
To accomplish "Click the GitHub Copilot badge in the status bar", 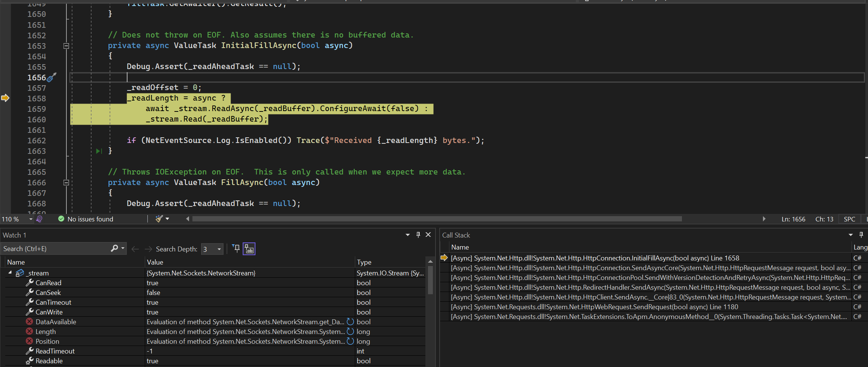I will click(x=39, y=219).
